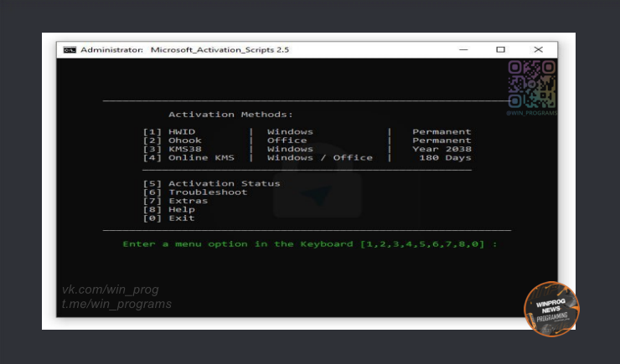The height and width of the screenshot is (364, 620).
Task: Click the 'Year 2038' value
Action: (442, 149)
